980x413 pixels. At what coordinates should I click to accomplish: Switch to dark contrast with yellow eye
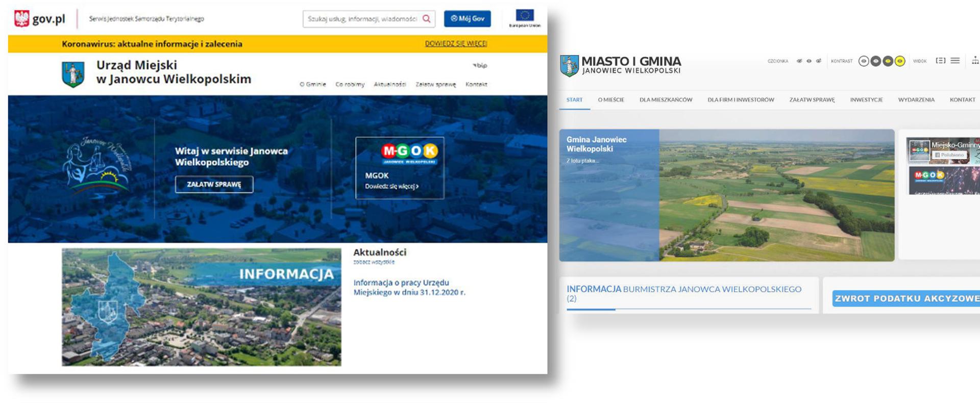[888, 61]
